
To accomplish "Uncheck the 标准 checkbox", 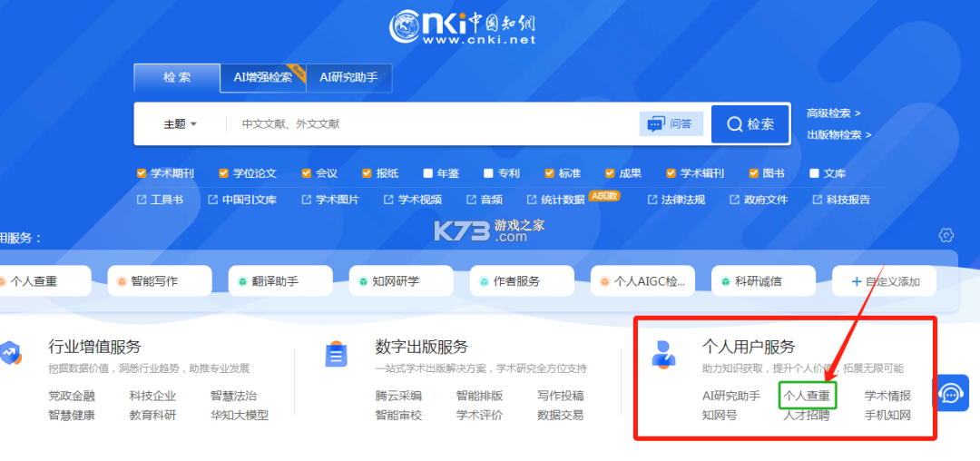I will [x=549, y=173].
